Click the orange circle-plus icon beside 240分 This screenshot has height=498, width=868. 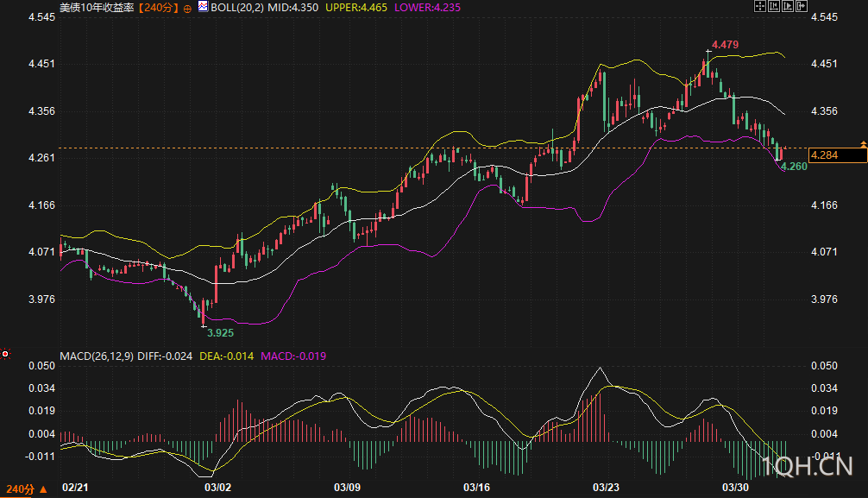pyautogui.click(x=187, y=7)
